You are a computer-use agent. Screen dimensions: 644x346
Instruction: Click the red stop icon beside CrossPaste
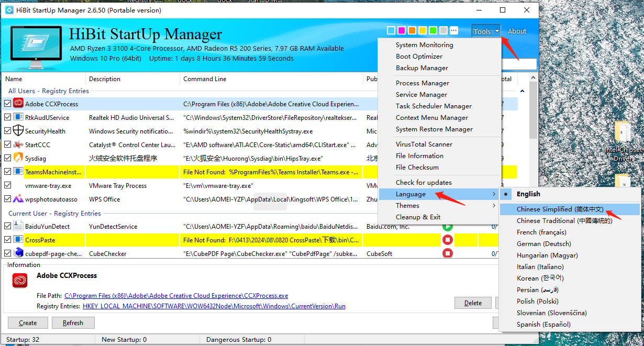(x=448, y=240)
